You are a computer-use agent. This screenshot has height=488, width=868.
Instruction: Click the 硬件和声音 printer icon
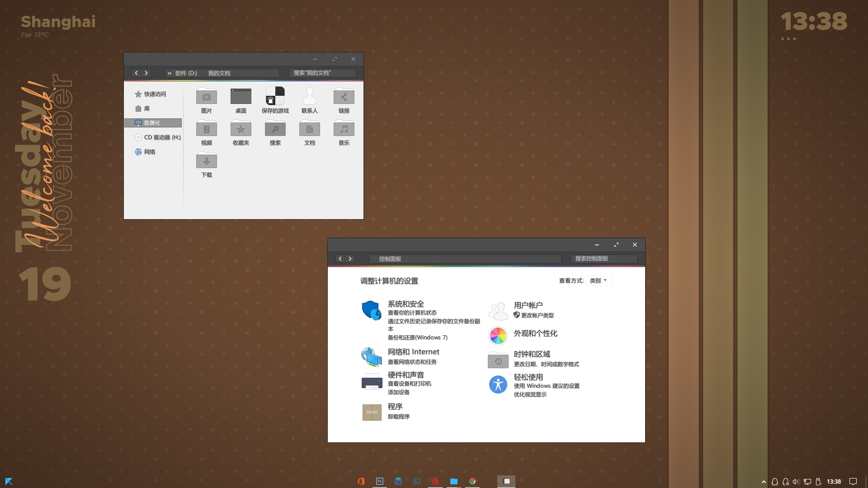(372, 382)
